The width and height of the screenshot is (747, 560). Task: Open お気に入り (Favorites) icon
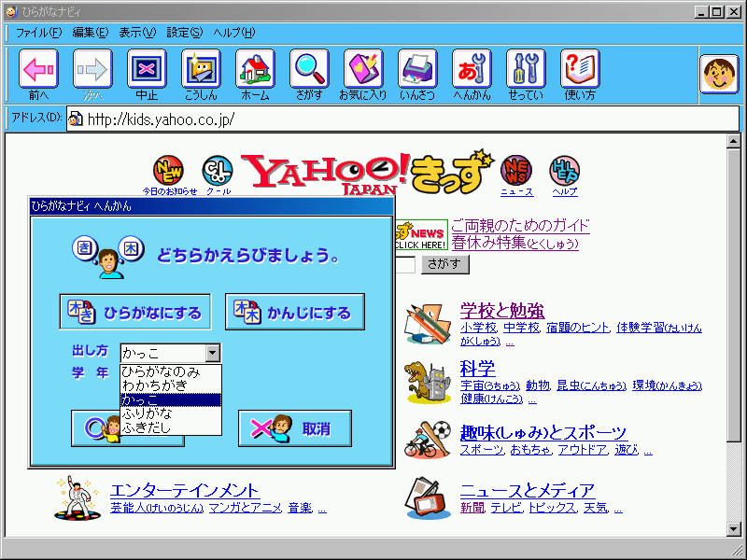[363, 68]
